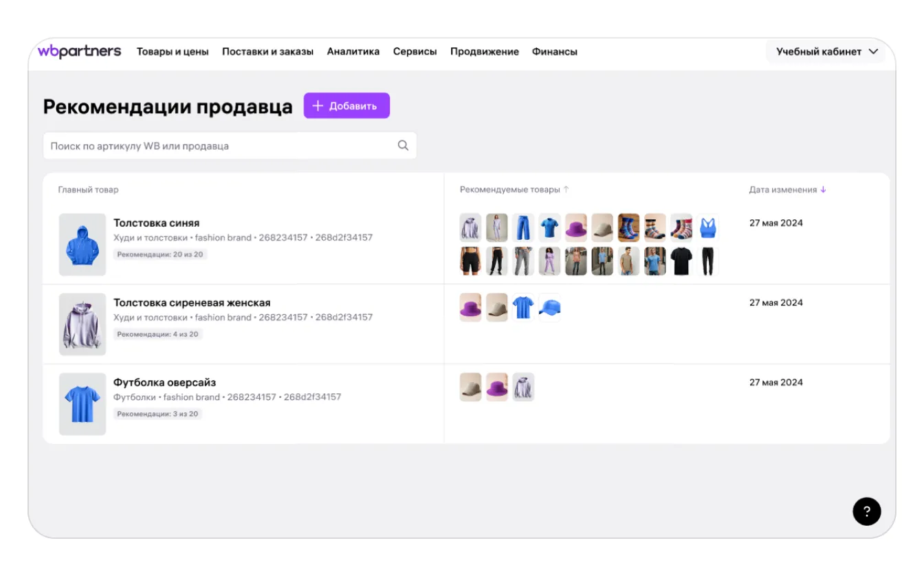Click the search magnifier icon

402,145
